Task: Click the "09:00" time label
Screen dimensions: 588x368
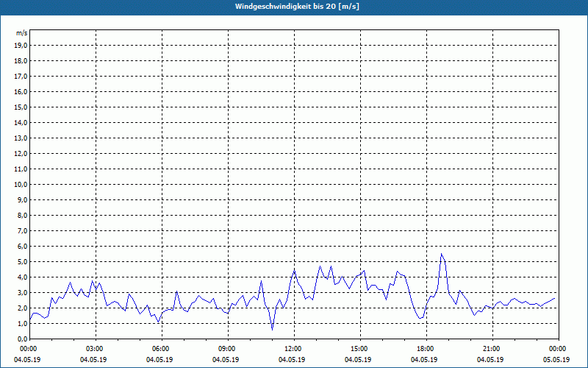Action: 228,349
